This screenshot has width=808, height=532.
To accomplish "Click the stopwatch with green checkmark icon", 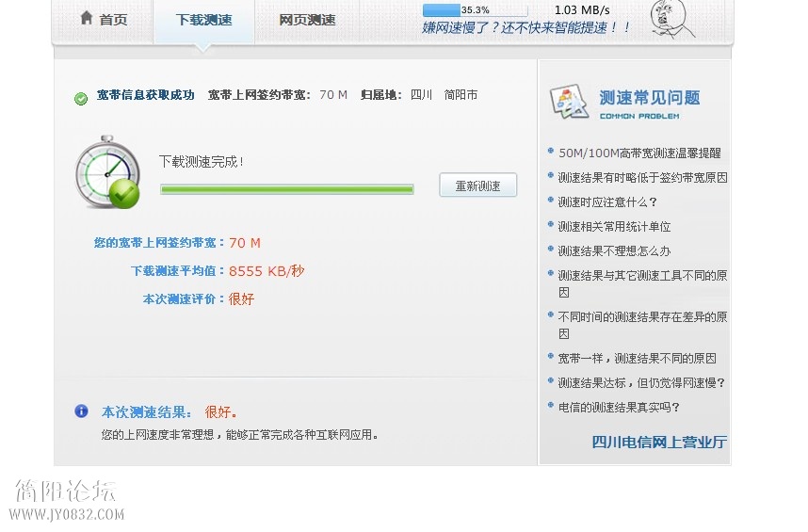I will pyautogui.click(x=106, y=171).
